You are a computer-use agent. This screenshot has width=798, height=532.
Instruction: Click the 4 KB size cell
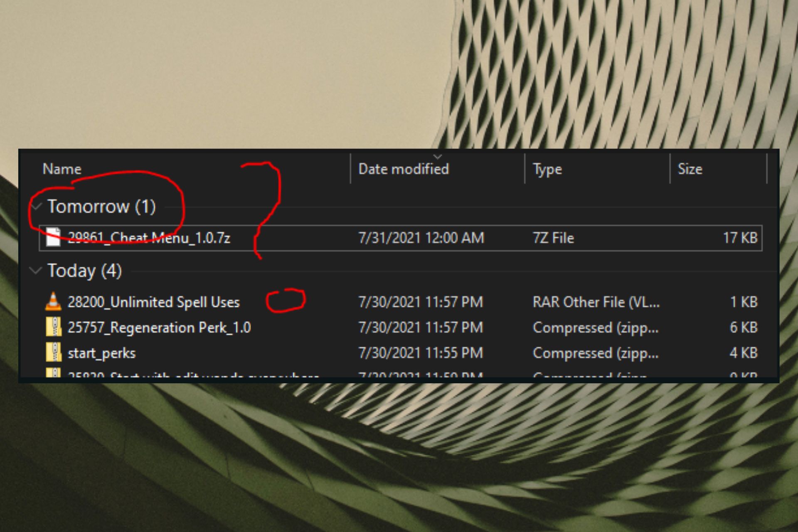pyautogui.click(x=744, y=353)
